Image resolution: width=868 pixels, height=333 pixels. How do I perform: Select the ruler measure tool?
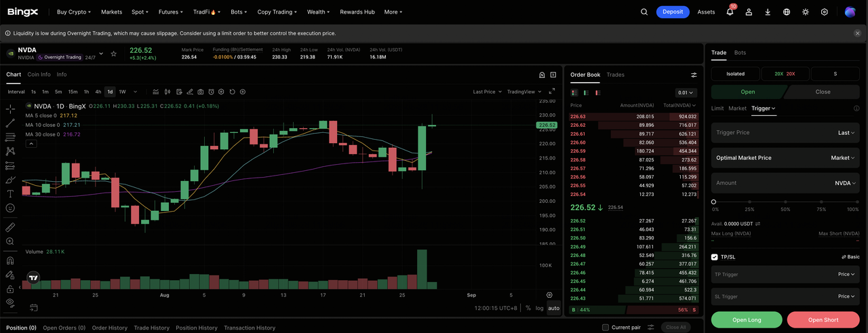coord(10,227)
